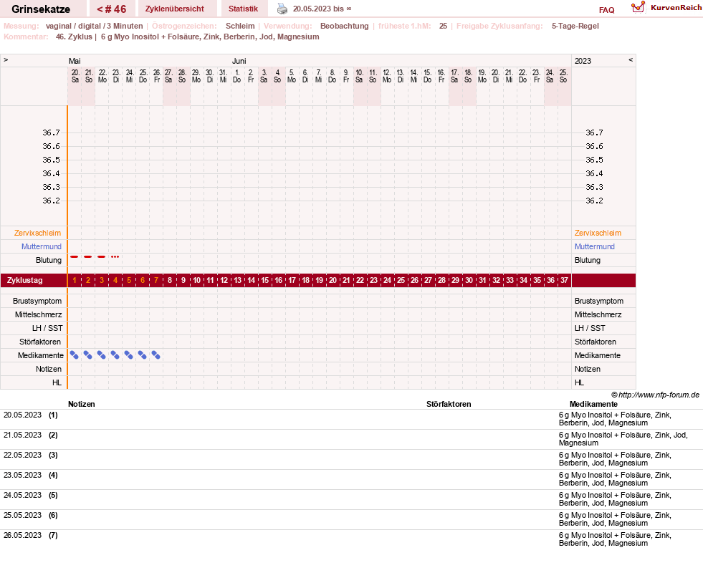The width and height of the screenshot is (703, 588).
Task: Click medication pill icon on cycle day 4
Action: 115,355
